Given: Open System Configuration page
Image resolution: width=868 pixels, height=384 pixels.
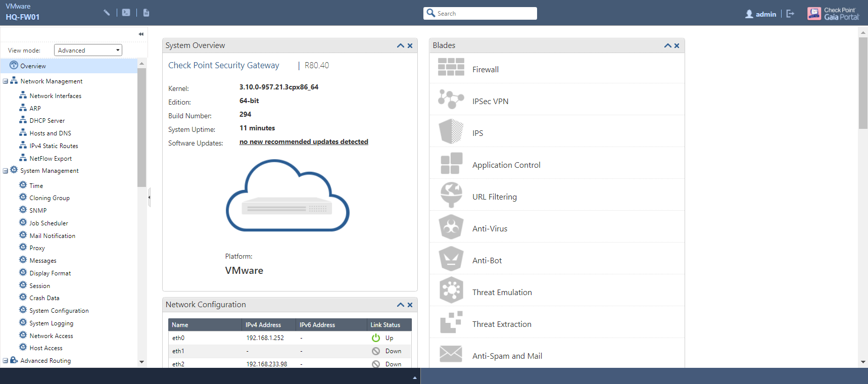Looking at the screenshot, I should [59, 311].
